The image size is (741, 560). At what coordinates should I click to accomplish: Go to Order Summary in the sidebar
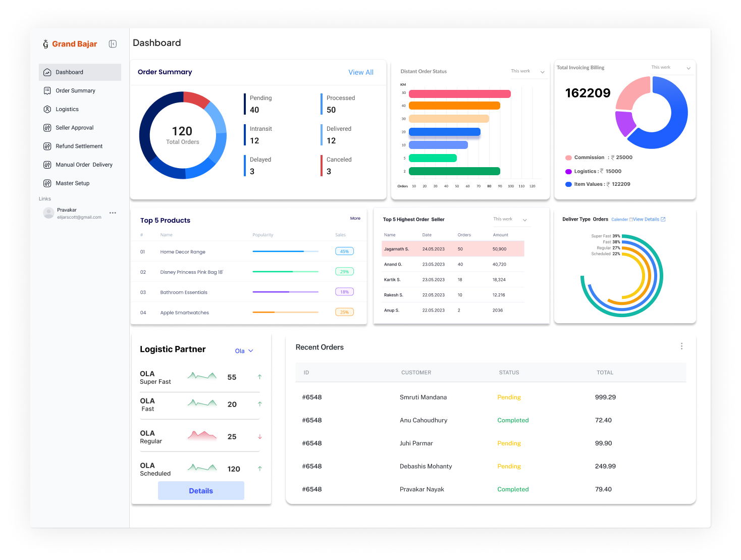(75, 91)
